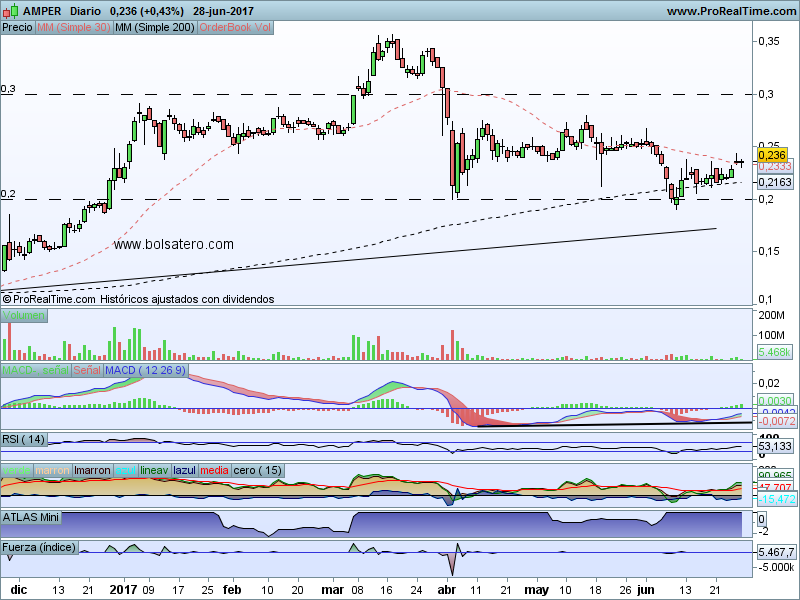Click the green 5.468k volume value tag

click(775, 353)
